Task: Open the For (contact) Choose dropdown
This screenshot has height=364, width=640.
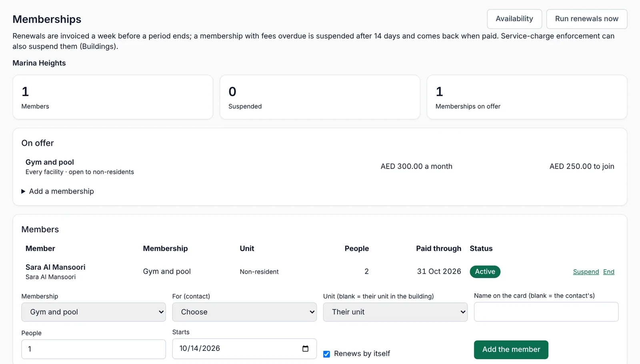Action: (x=244, y=312)
